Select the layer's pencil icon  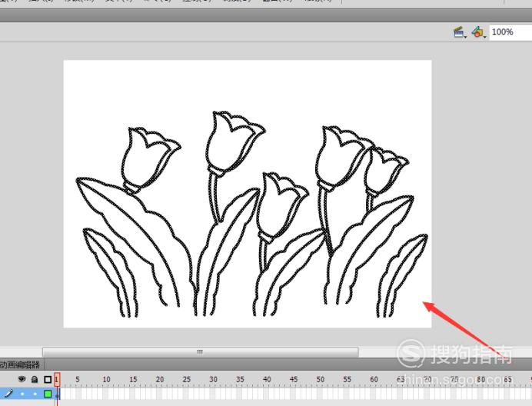[8, 394]
